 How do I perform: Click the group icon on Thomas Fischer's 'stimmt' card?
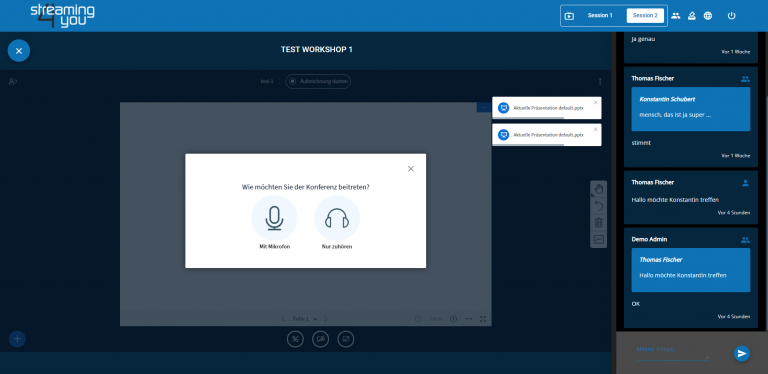coord(745,78)
